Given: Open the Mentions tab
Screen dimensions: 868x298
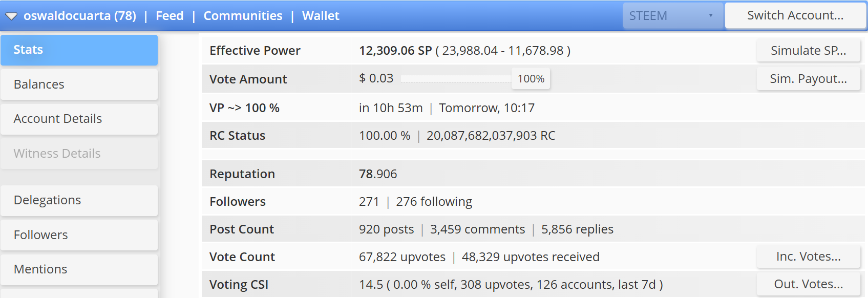Looking at the screenshot, I should pos(79,269).
